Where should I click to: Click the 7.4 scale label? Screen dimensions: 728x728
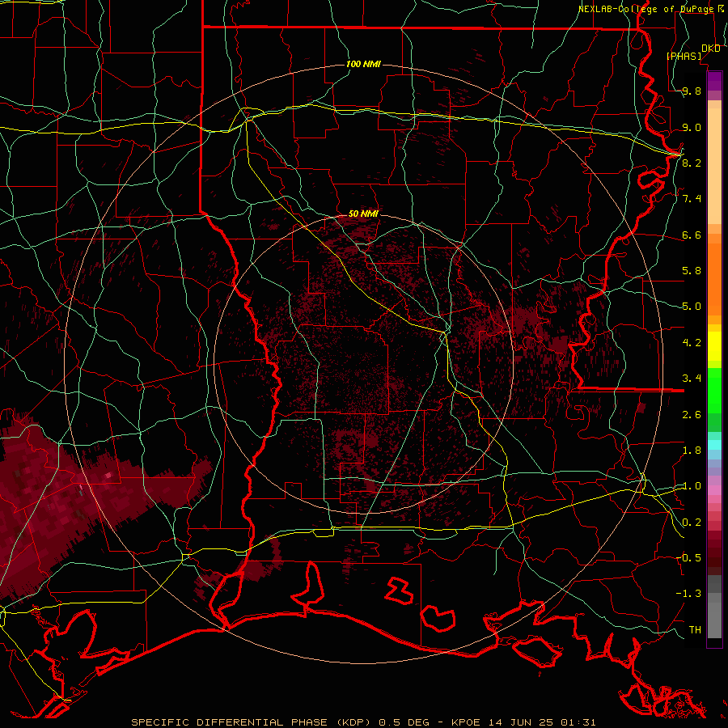coord(692,199)
